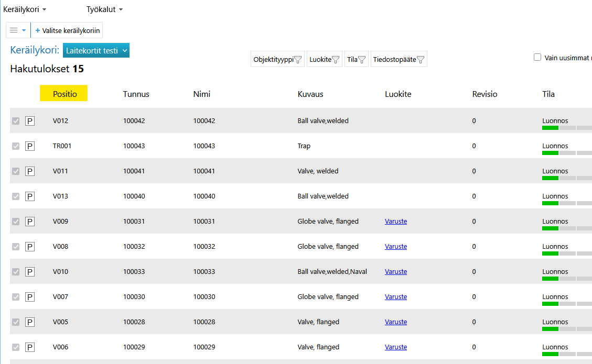Click Valitse keräilykoriin button
The image size is (592, 364).
click(67, 30)
